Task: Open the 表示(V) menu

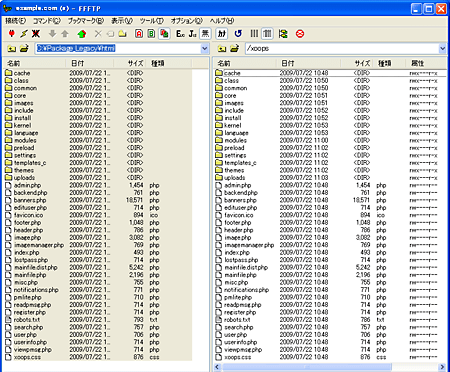Action: tap(122, 21)
